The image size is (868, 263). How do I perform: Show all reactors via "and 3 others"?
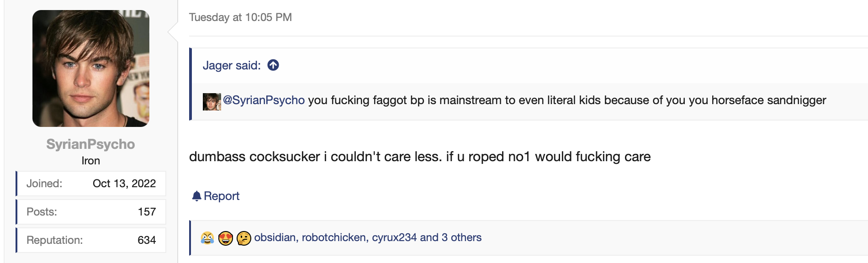(x=451, y=237)
